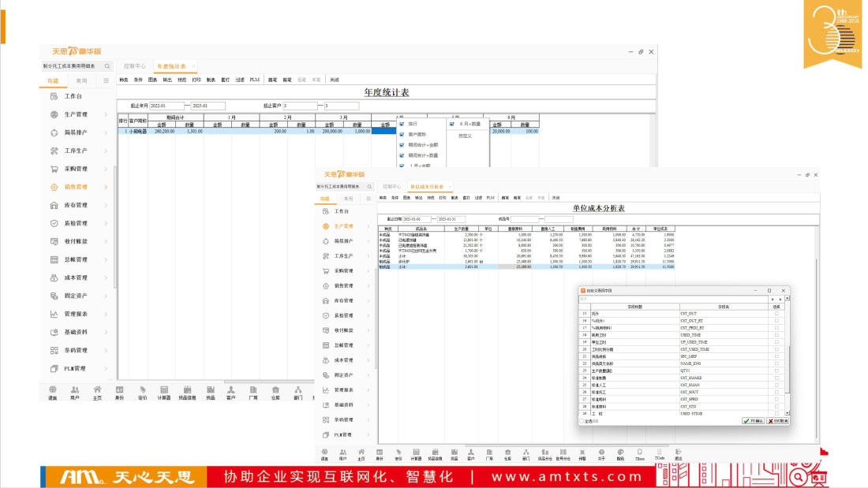This screenshot has height=488, width=868.
Task: Open the 工作台 workbench icon in left sidebar
Action: 54,96
